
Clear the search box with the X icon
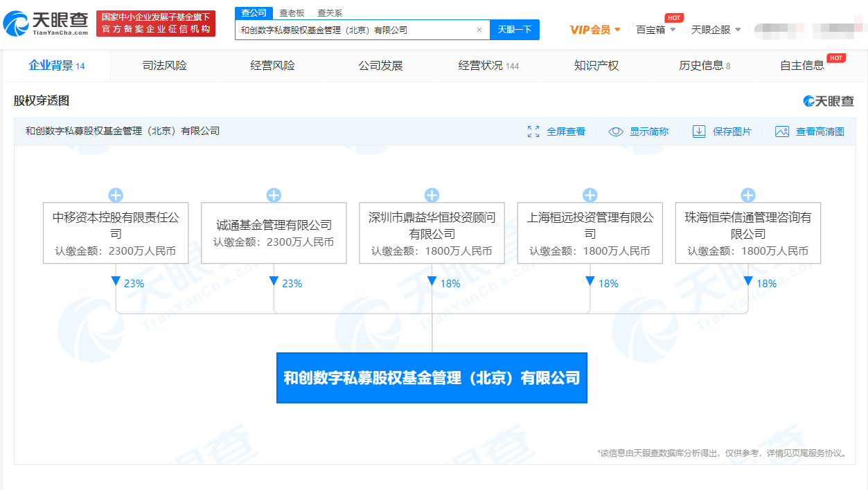point(479,30)
